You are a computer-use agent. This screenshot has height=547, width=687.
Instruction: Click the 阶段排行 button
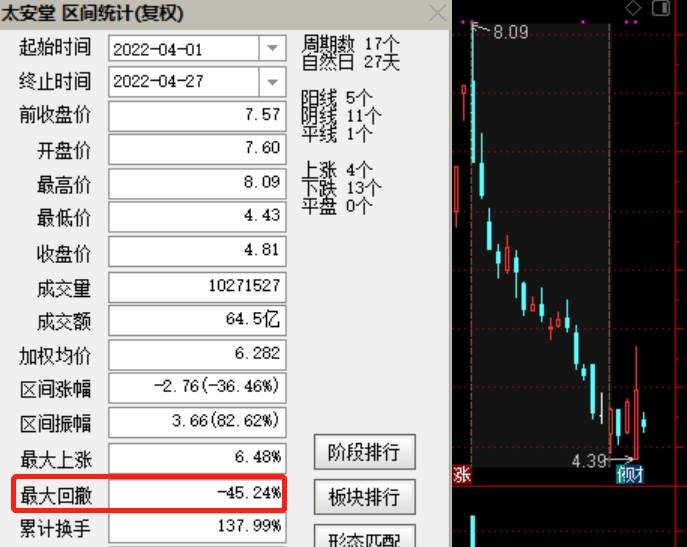[x=365, y=452]
